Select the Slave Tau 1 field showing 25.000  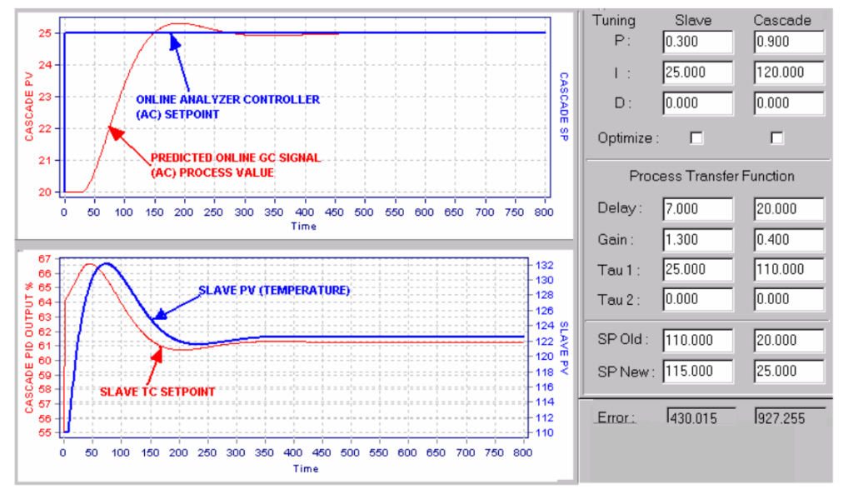(697, 269)
